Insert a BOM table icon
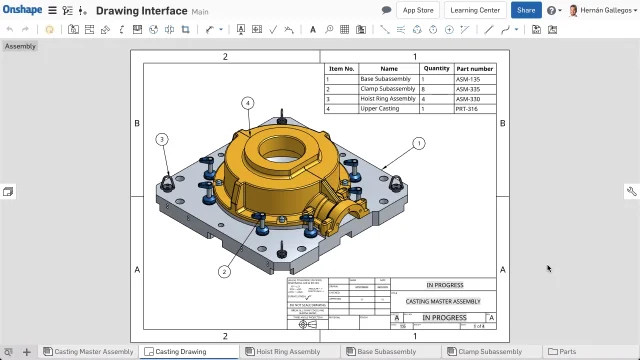The image size is (640, 360). (361, 29)
